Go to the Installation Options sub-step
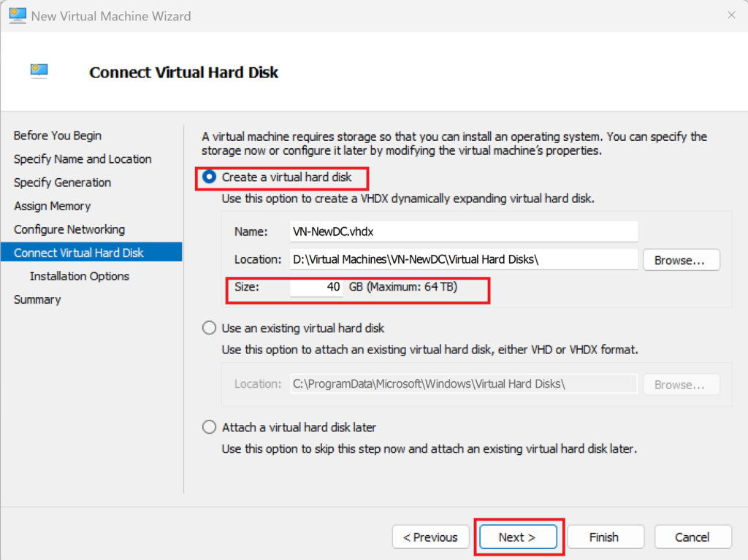Screen dimensions: 748x560 coord(80,276)
